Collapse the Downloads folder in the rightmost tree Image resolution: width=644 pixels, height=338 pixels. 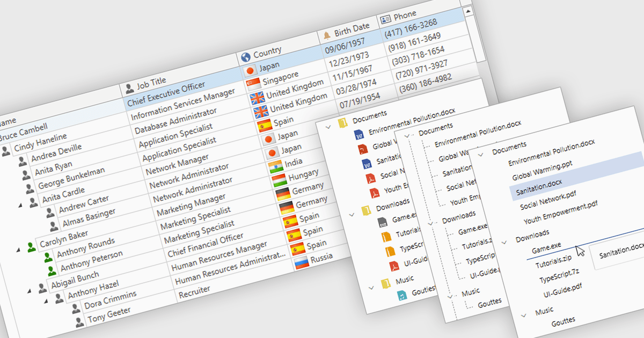(504, 242)
